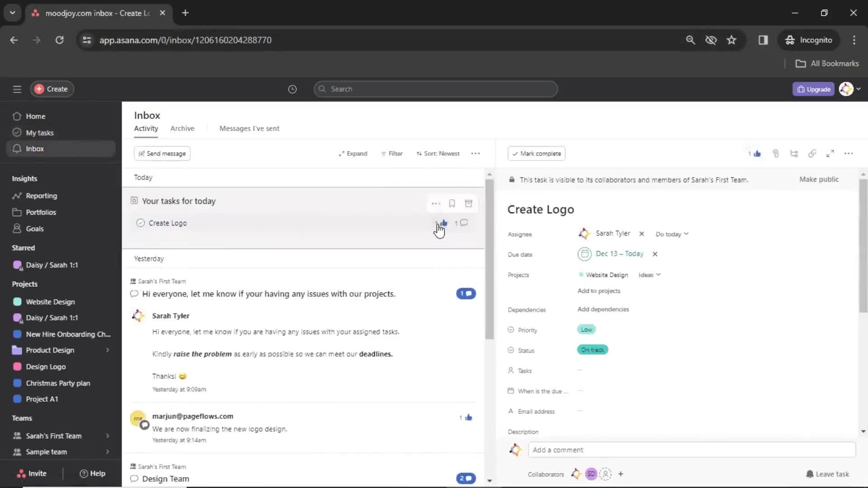Click the bookmark icon in task row
Viewport: 868px width, 488px height.
452,203
